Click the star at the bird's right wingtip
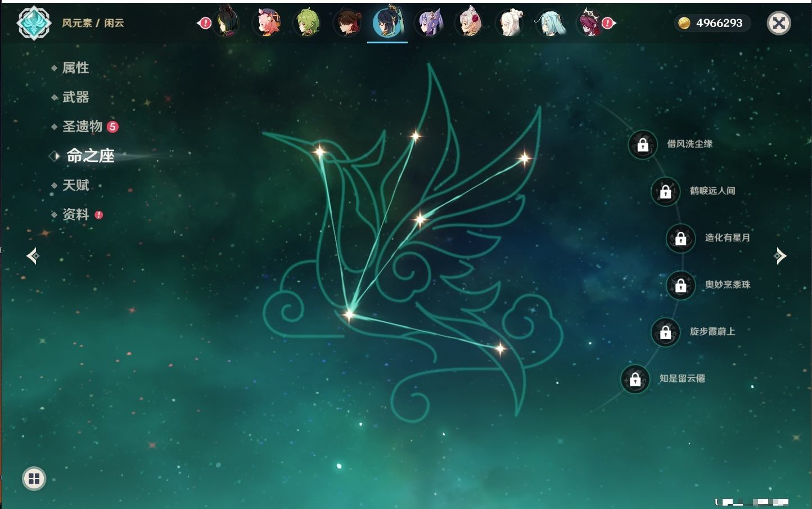812x509 pixels. point(524,159)
